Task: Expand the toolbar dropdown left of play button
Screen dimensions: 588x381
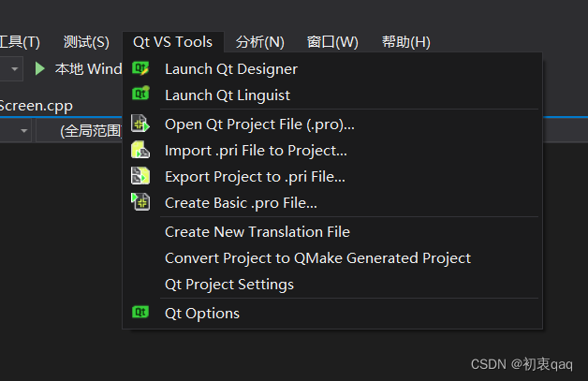Action: pyautogui.click(x=15, y=69)
